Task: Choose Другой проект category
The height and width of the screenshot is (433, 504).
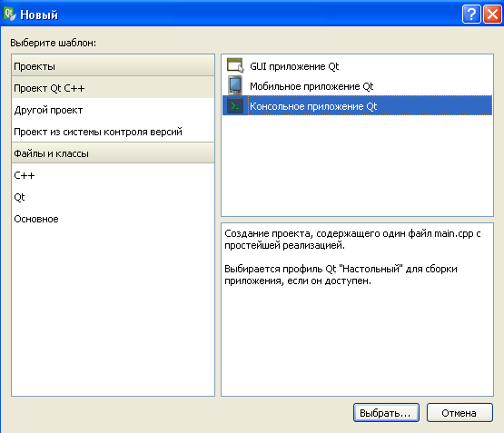Action: [113, 110]
